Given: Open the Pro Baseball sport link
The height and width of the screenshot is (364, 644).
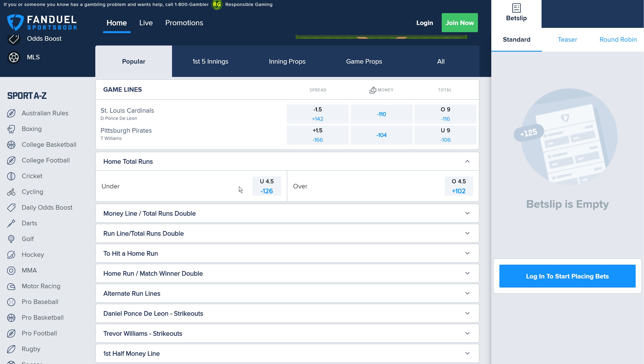Looking at the screenshot, I should coord(40,302).
